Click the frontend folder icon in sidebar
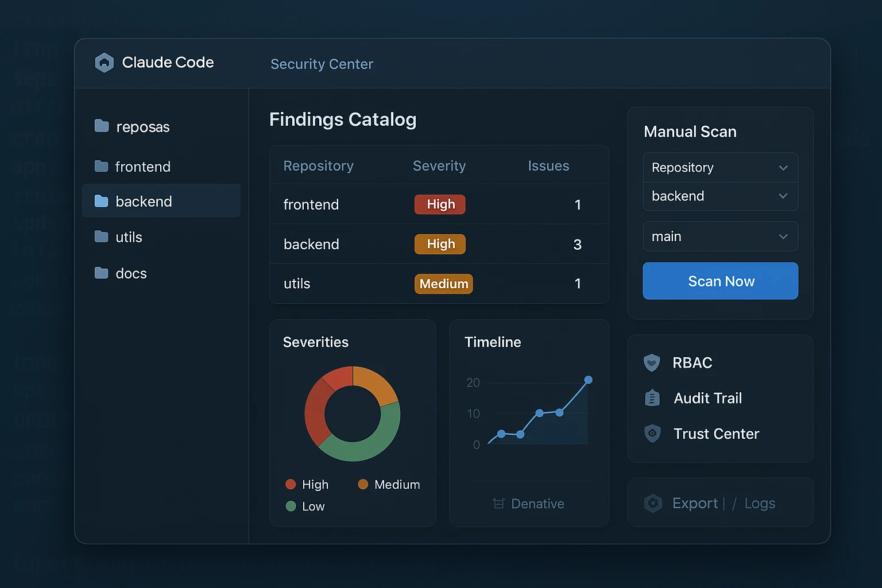 [101, 166]
